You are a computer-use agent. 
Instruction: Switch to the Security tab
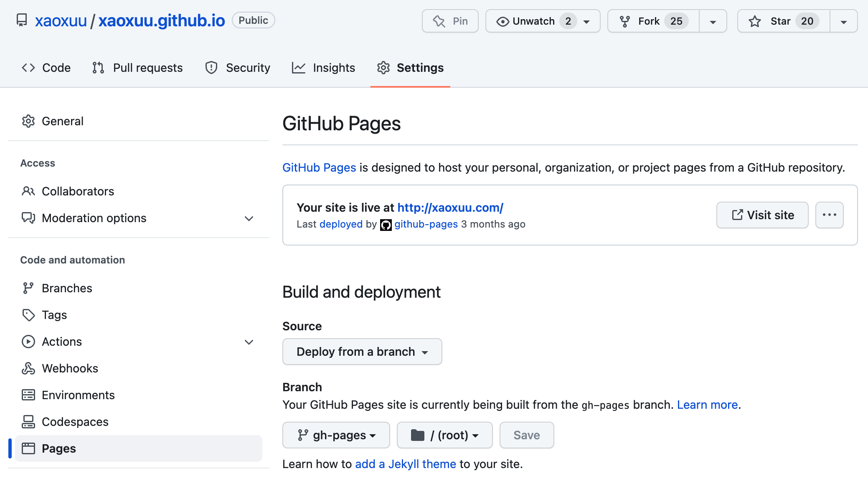238,68
